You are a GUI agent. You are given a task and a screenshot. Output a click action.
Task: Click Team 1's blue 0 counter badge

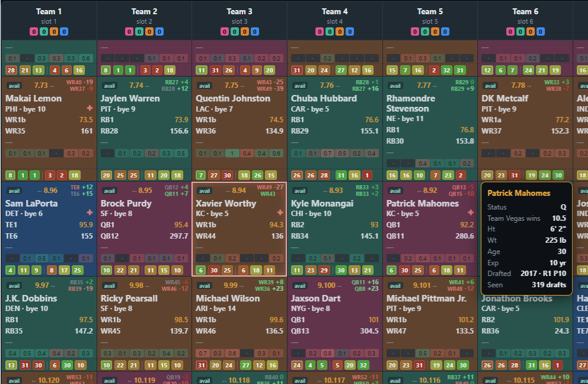(x=64, y=31)
